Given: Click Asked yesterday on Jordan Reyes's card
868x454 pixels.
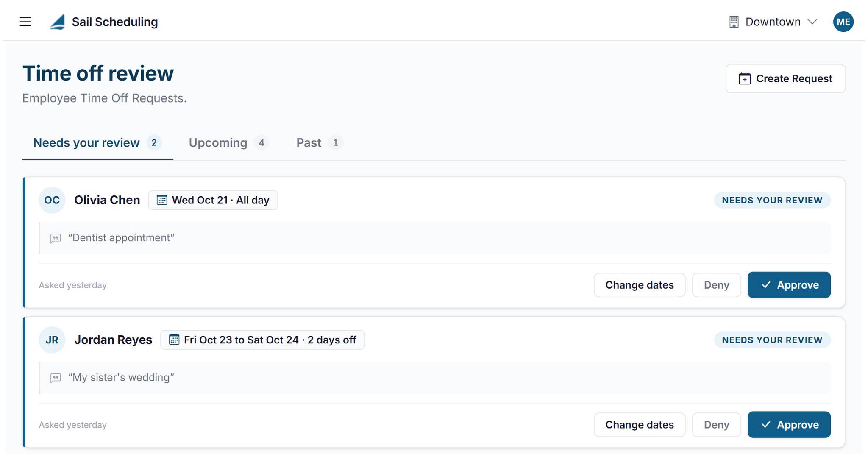Looking at the screenshot, I should pos(73,425).
